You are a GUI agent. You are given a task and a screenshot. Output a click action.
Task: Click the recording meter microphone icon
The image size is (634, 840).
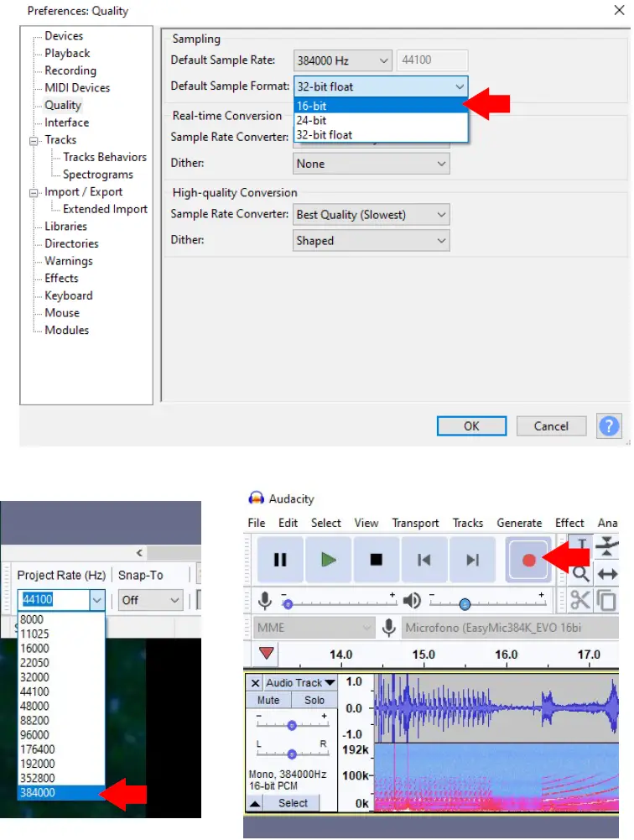[265, 601]
